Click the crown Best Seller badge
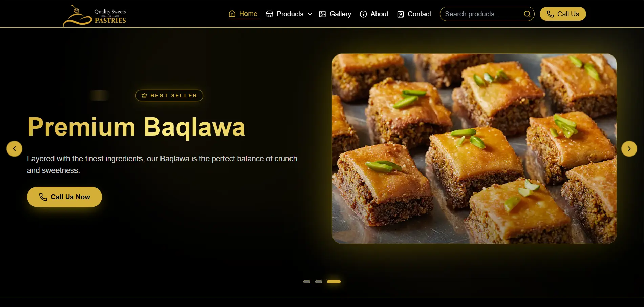644x307 pixels. click(x=169, y=96)
